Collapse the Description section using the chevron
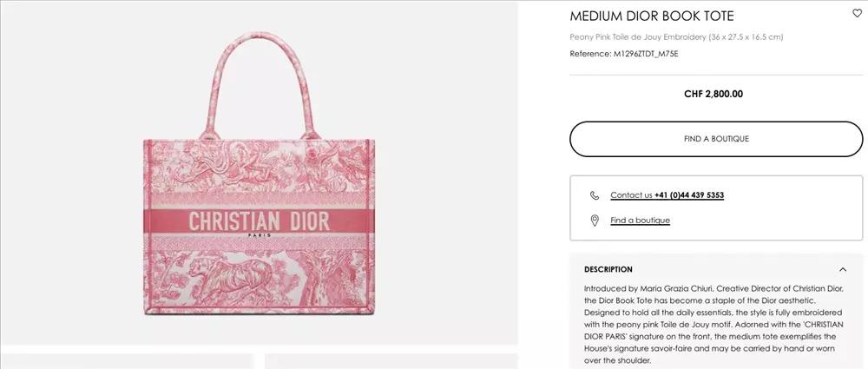The width and height of the screenshot is (868, 369). [843, 269]
